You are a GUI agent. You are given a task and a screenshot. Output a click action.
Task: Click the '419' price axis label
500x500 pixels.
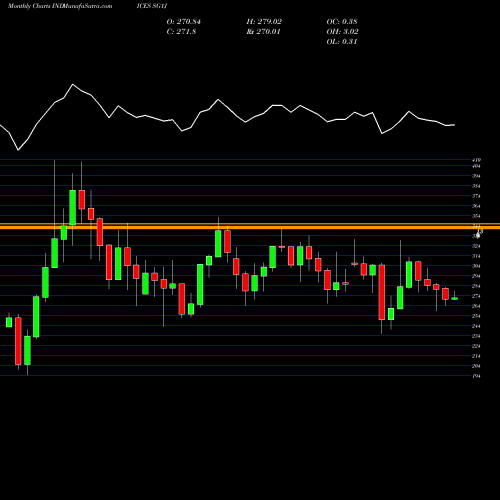(476, 160)
